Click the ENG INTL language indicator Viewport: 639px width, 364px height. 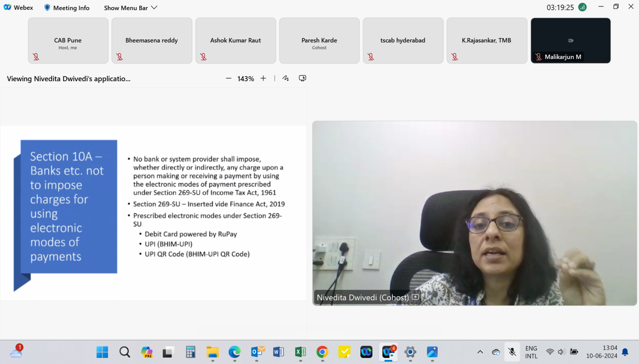coord(531,352)
